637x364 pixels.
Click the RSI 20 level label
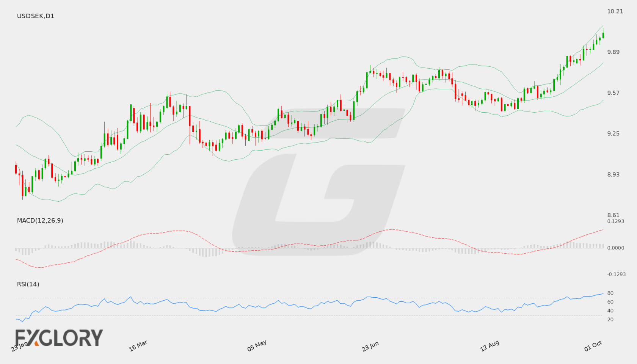click(610, 319)
